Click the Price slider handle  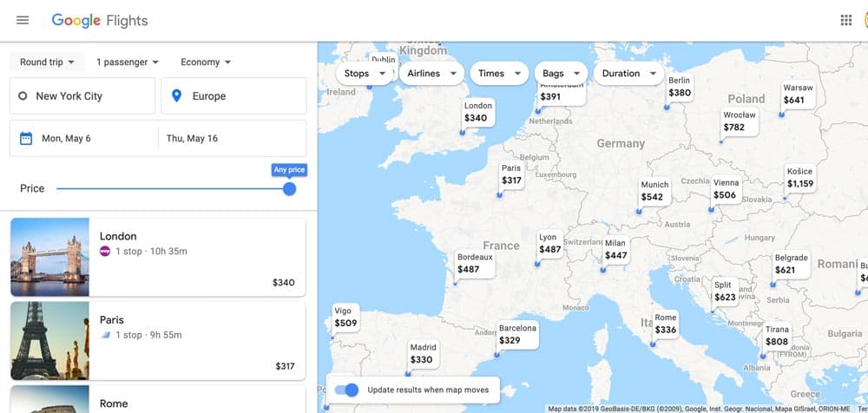289,188
